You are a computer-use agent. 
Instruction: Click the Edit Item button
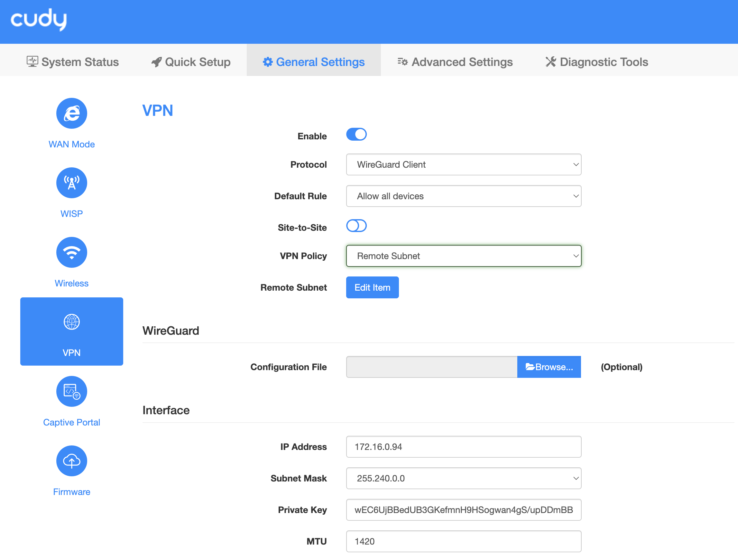[373, 287]
